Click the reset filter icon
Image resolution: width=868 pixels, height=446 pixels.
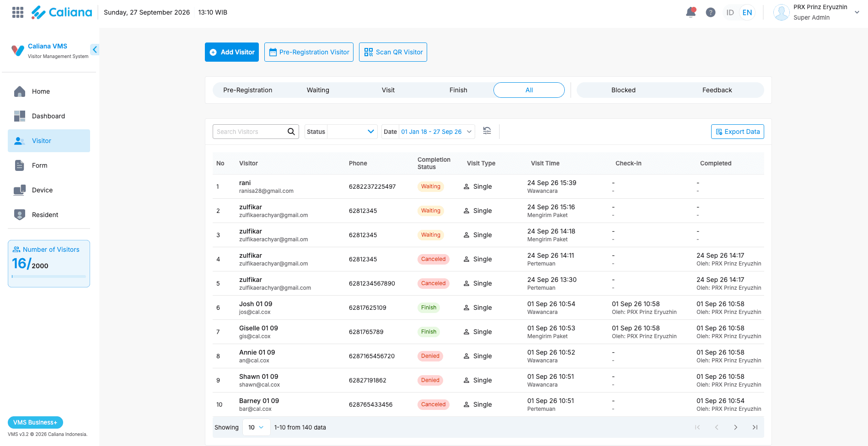point(487,131)
